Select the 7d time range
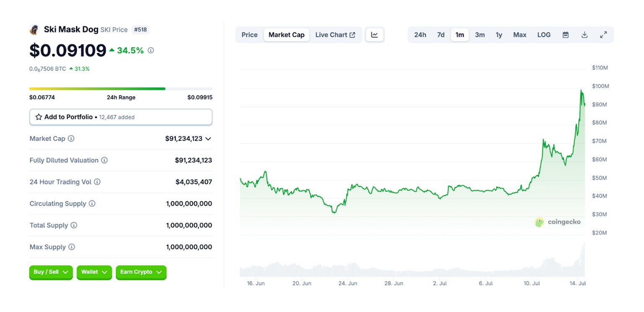Viewport: 644px width, 312px height. point(441,35)
